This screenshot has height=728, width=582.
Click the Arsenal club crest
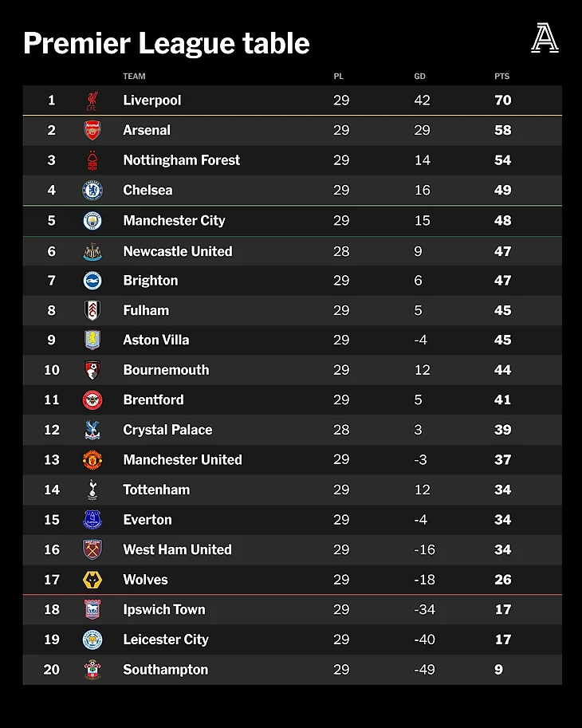point(92,130)
